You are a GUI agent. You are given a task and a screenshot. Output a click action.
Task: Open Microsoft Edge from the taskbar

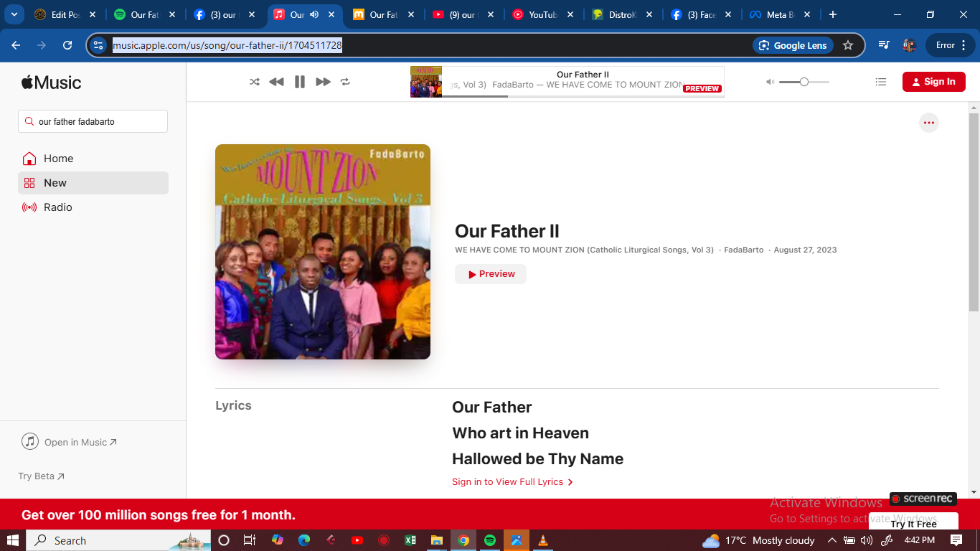[304, 540]
